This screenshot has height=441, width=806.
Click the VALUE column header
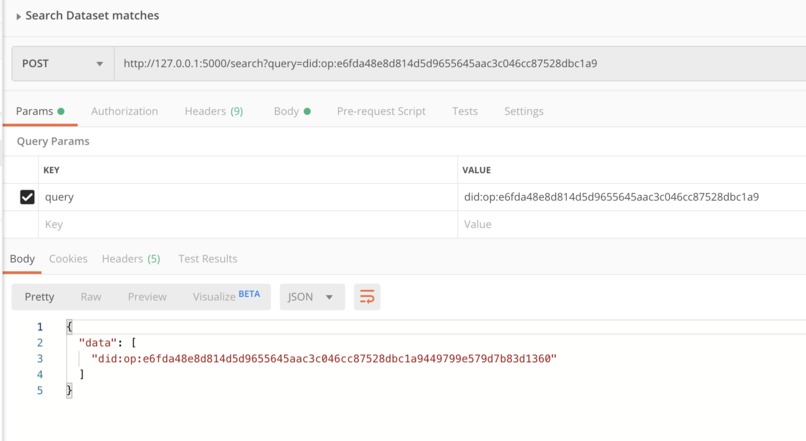click(477, 170)
